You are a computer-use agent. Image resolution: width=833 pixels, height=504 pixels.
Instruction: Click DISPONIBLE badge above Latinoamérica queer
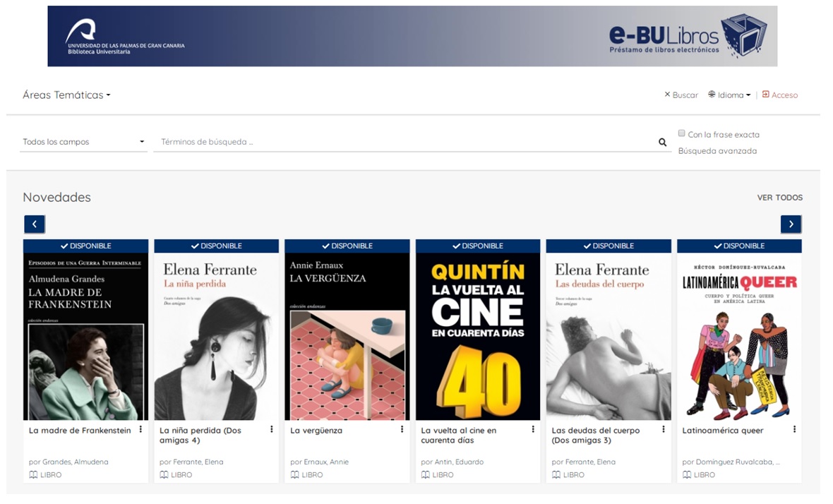pos(739,246)
